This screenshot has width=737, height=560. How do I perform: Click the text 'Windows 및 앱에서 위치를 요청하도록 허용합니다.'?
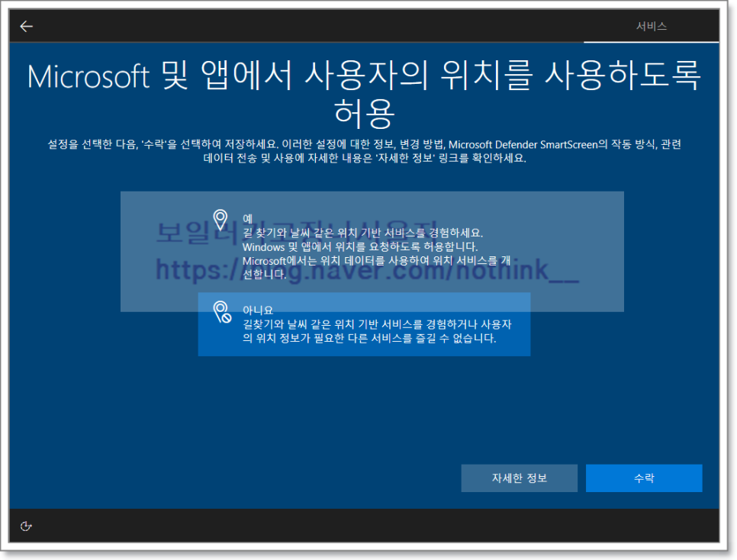pos(360,247)
